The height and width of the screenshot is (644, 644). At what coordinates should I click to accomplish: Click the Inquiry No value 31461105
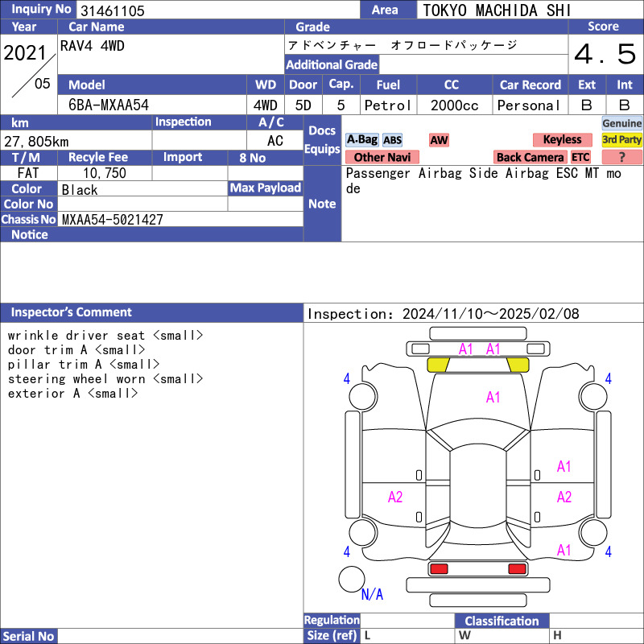pyautogui.click(x=112, y=10)
